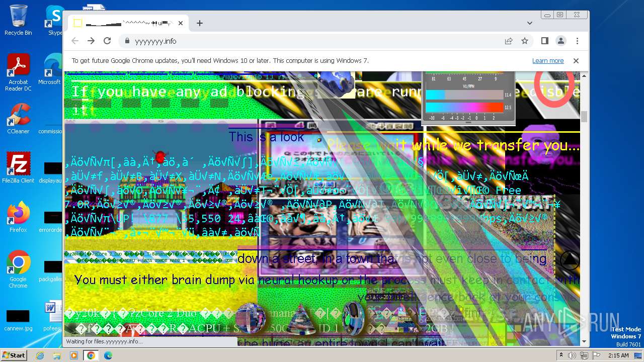The image size is (644, 362).
Task: Dismiss the Chrome update infobar
Action: [x=576, y=61]
